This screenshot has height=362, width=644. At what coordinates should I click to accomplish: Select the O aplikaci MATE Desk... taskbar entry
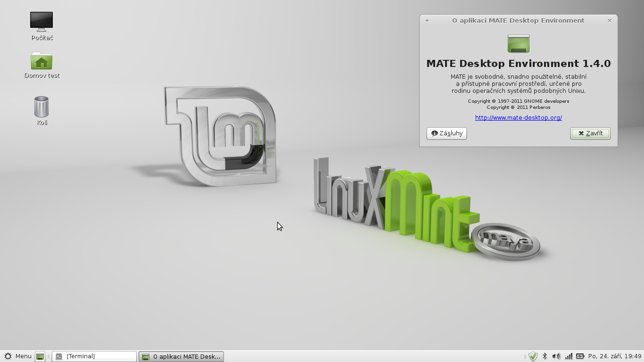pos(181,356)
